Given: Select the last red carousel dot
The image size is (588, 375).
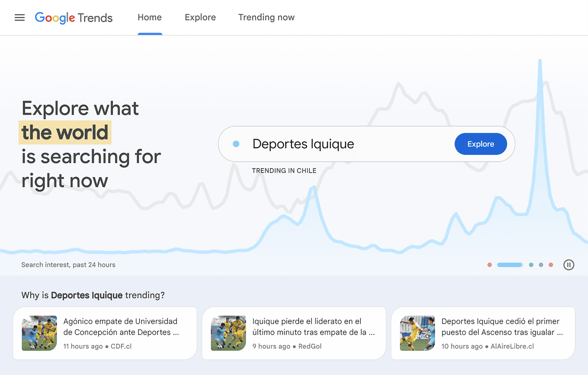Looking at the screenshot, I should pos(551,264).
